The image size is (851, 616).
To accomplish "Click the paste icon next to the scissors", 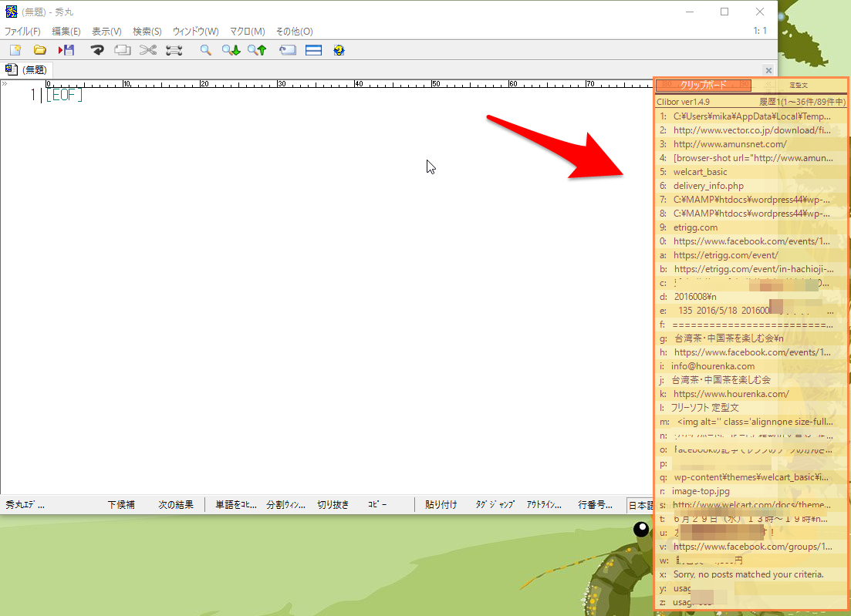I will coord(174,50).
